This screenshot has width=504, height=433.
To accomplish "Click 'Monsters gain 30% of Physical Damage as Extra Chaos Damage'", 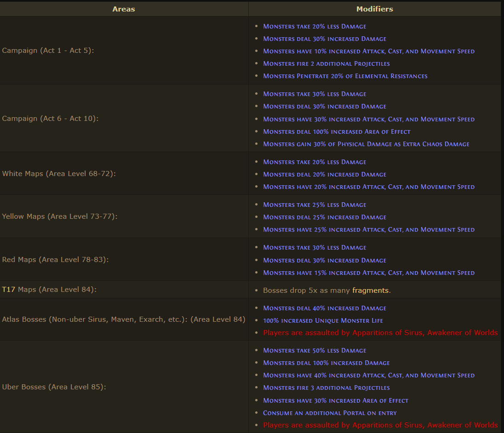I will click(366, 144).
